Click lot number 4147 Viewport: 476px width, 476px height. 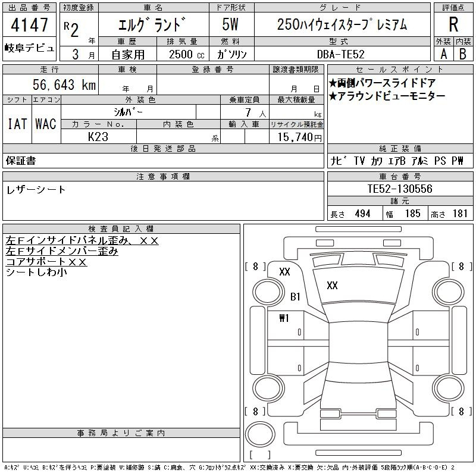coord(29,25)
